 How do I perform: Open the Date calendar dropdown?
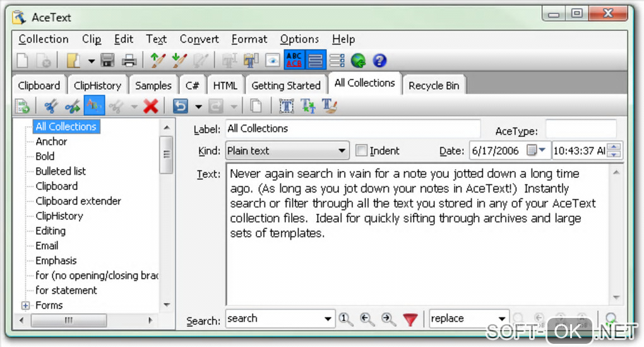(542, 150)
